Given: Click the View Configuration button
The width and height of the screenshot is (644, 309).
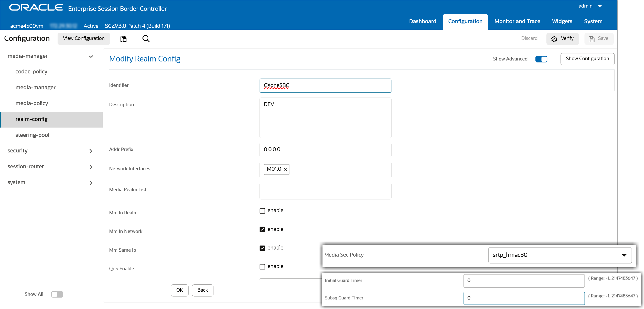Looking at the screenshot, I should pos(84,39).
